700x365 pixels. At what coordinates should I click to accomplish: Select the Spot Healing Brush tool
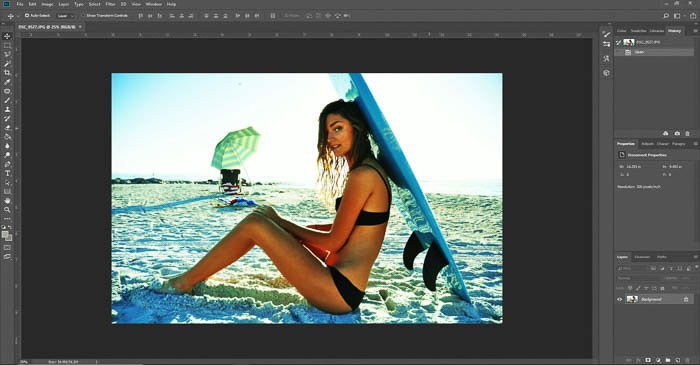(x=7, y=91)
